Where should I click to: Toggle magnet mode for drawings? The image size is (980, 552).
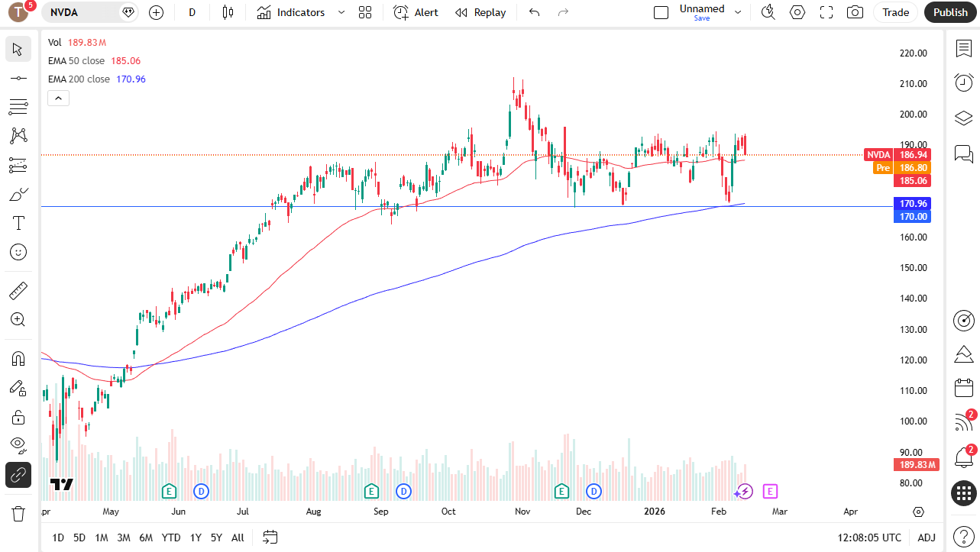click(x=18, y=358)
